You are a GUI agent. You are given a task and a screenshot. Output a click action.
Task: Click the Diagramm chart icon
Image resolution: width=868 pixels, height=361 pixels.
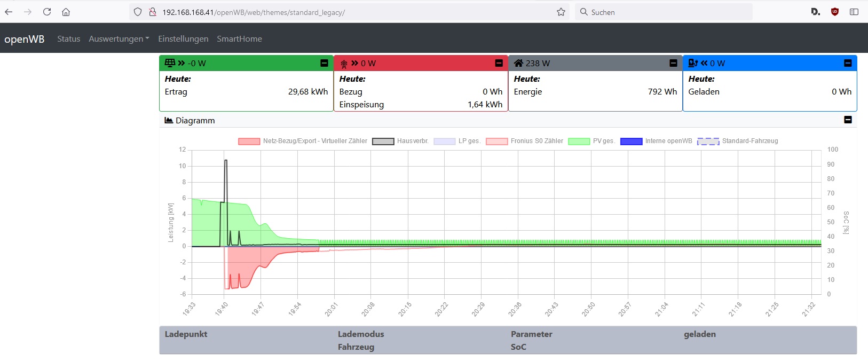click(169, 120)
